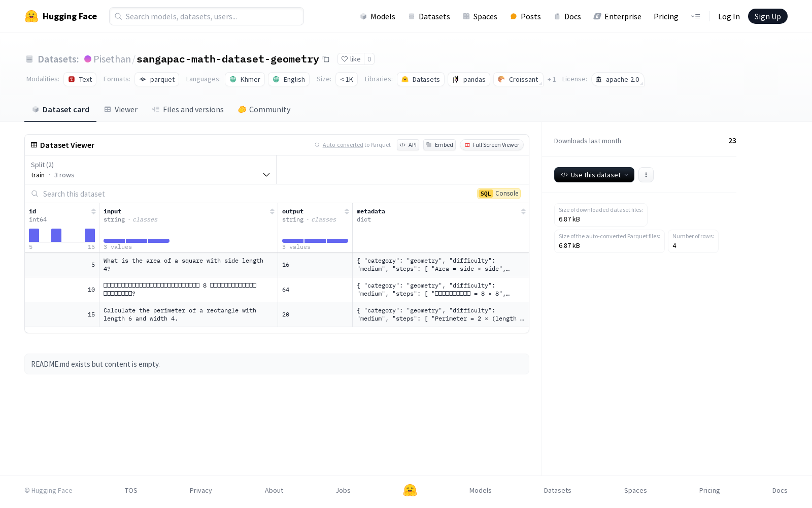Screen dimensions: 812x508
Task: Sort by the output column
Action: click(347, 211)
